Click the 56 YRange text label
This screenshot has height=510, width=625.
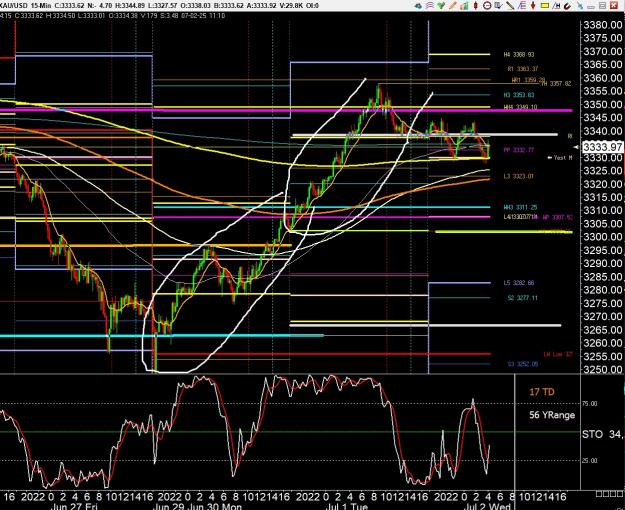click(552, 415)
